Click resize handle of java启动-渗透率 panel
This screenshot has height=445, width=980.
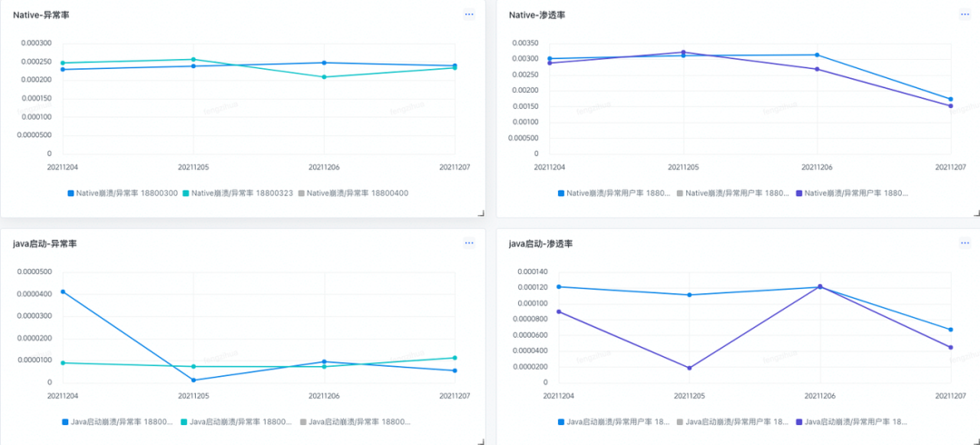pos(975,441)
